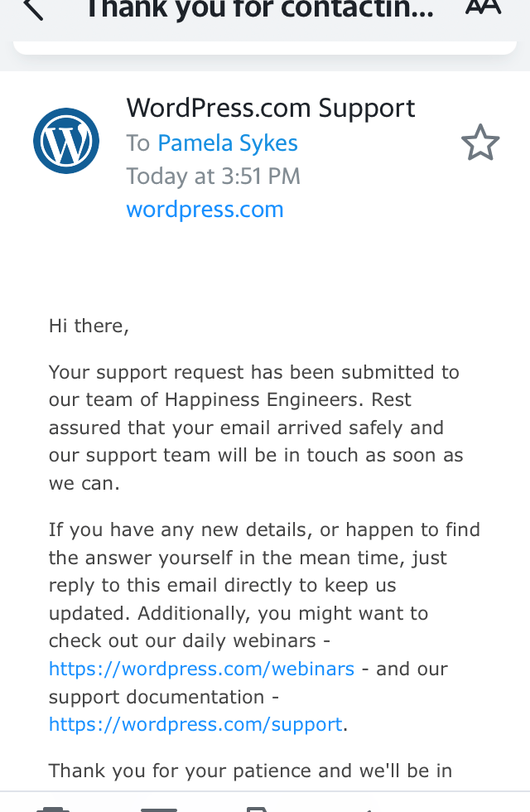Tap the truncated 'Thank you for contactin...' subject
This screenshot has width=530, height=812.
coord(258,10)
